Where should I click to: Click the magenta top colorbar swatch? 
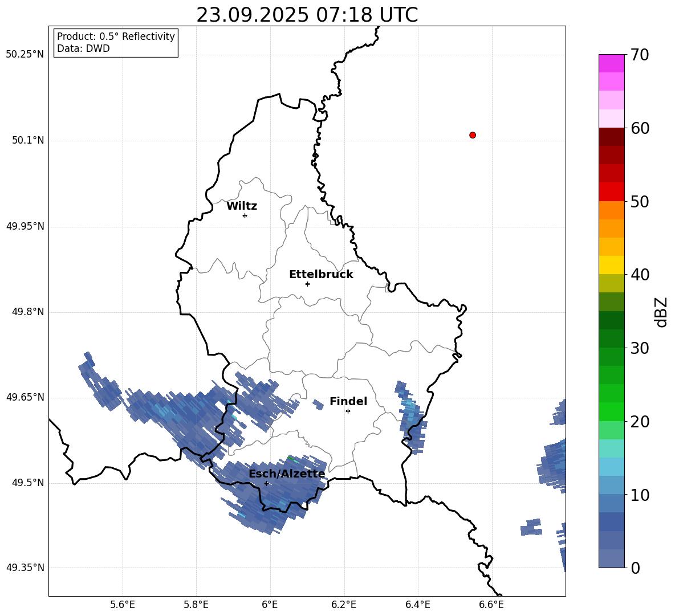click(611, 63)
